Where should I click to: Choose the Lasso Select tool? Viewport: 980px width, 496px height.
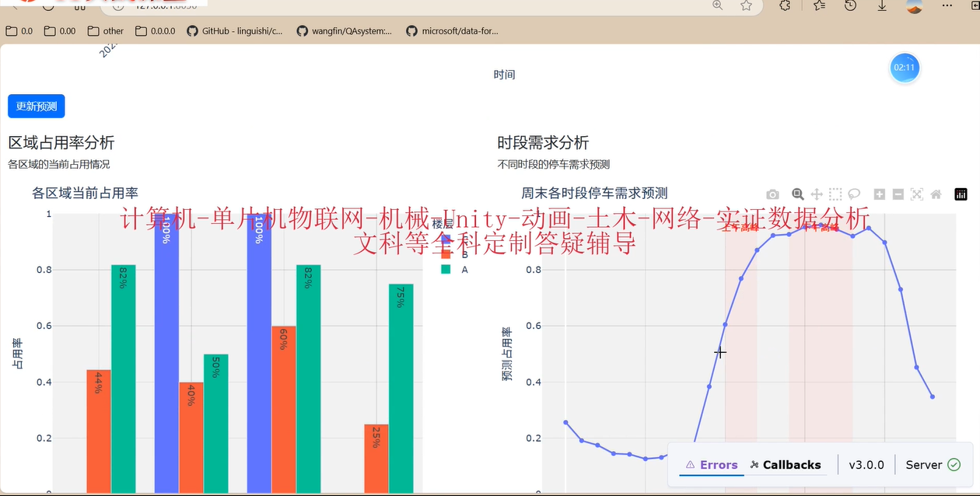(854, 194)
